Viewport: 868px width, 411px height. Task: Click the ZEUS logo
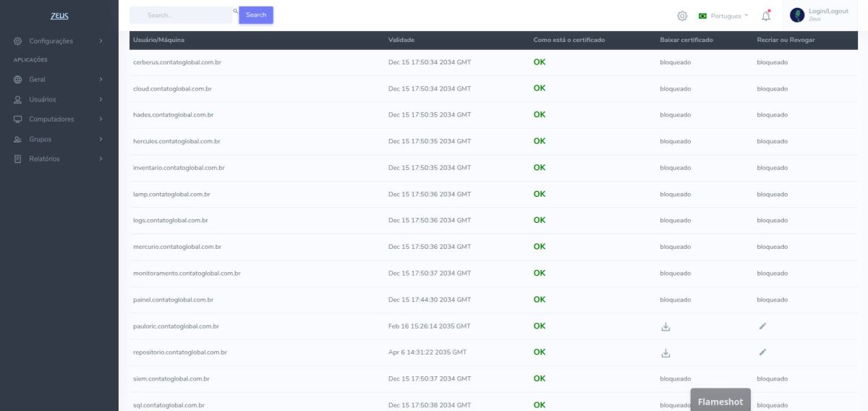point(59,16)
